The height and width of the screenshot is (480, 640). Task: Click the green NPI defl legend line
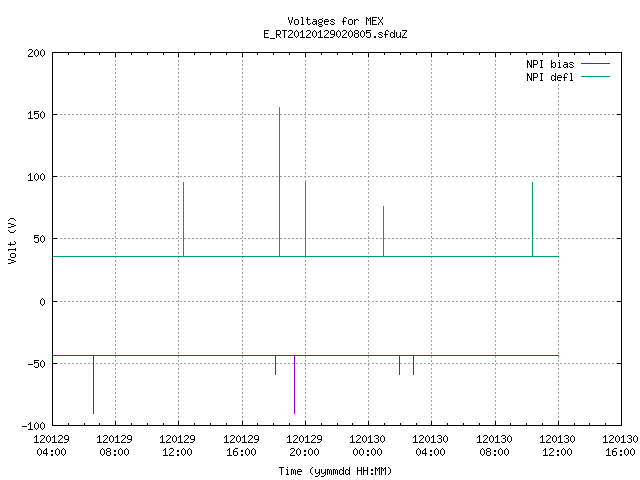pos(595,77)
